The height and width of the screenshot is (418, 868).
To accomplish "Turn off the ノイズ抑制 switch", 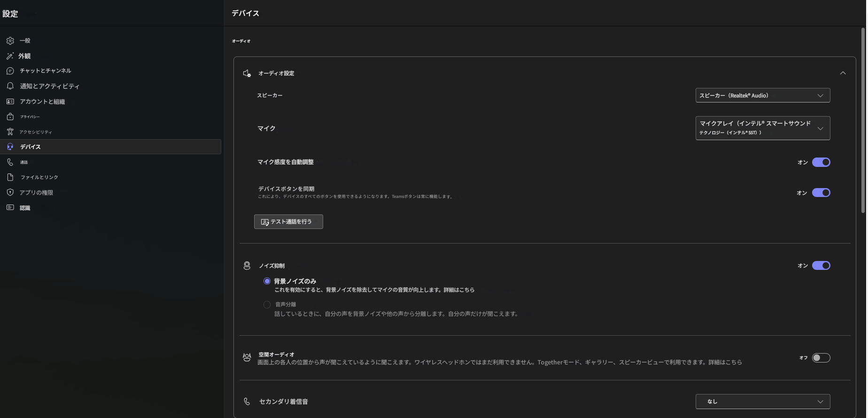I will click(x=821, y=266).
